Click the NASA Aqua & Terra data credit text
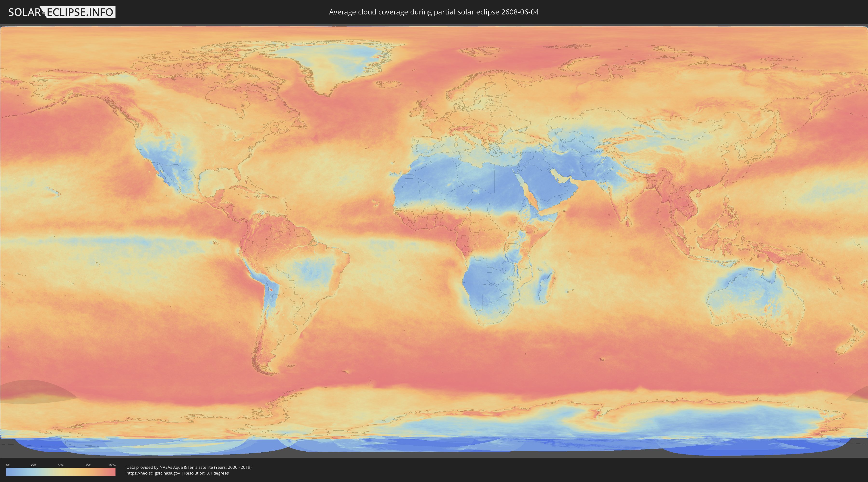Image resolution: width=868 pixels, height=482 pixels. 189,467
